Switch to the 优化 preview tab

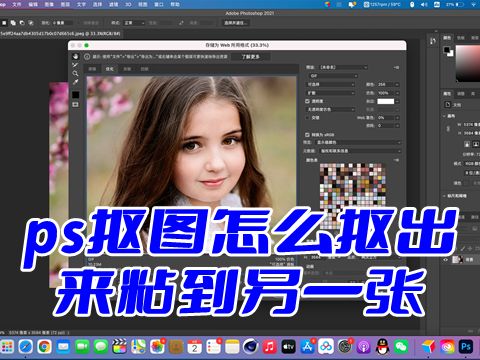pyautogui.click(x=110, y=69)
